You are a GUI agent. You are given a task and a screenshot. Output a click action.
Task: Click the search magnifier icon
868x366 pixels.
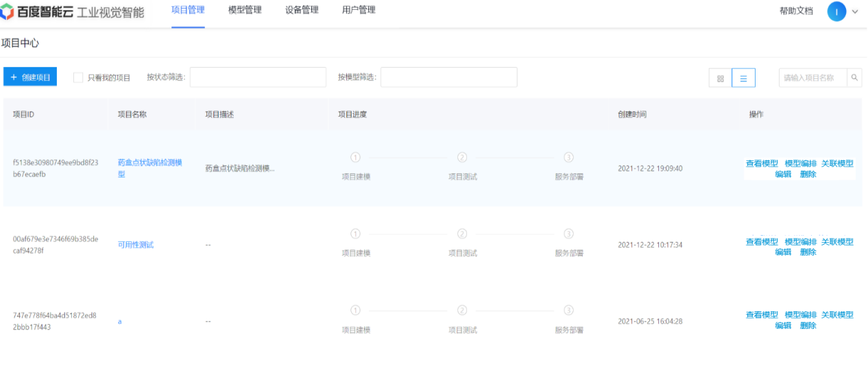tap(855, 77)
